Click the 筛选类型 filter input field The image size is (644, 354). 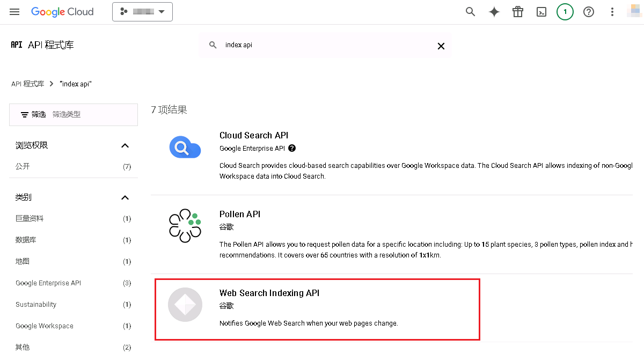(x=91, y=115)
